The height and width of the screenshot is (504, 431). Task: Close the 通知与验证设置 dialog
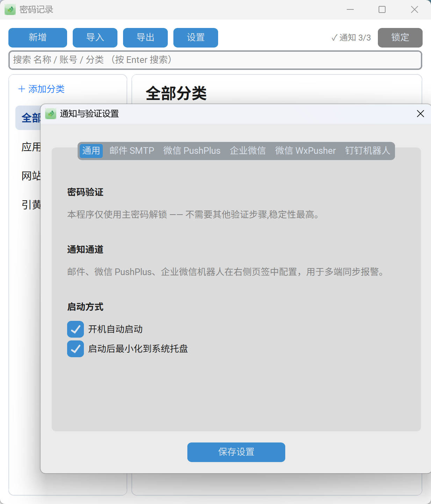click(x=421, y=114)
